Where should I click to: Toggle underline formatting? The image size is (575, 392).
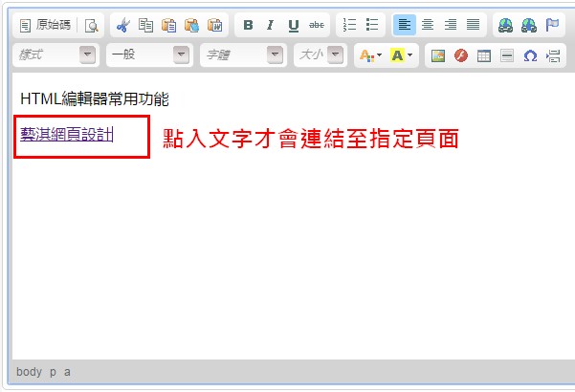[294, 25]
